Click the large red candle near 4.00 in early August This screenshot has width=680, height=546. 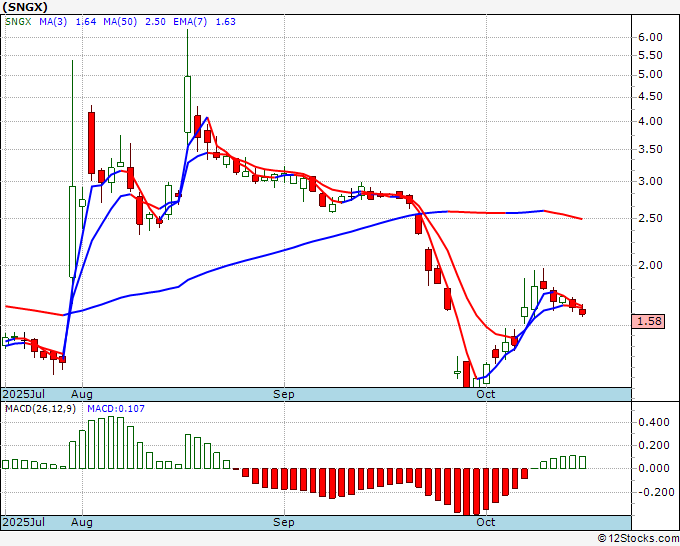92,143
